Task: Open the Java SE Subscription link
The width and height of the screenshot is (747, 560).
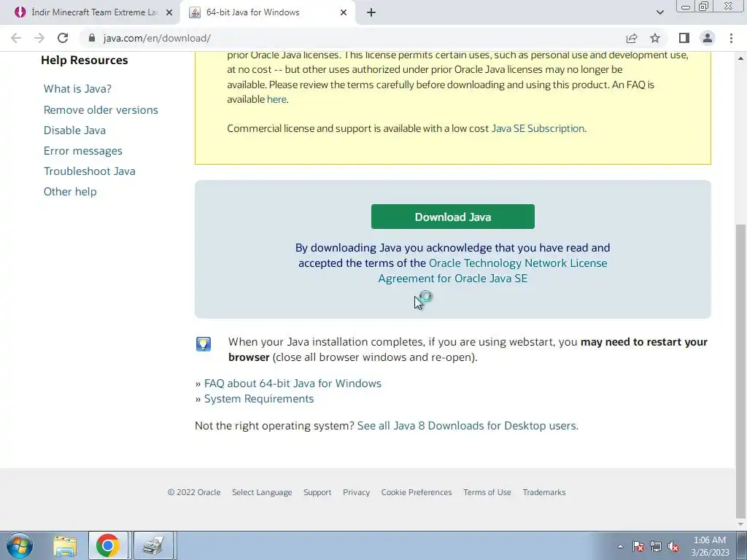Action: (x=538, y=128)
